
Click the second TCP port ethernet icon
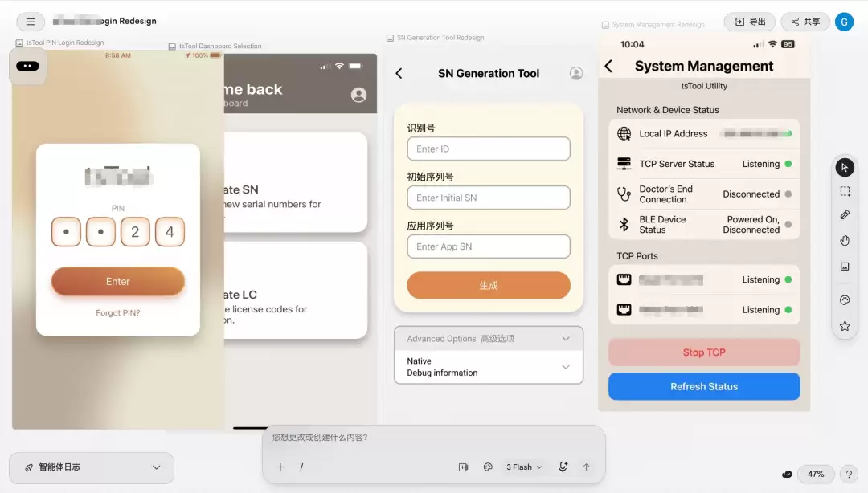pos(624,309)
